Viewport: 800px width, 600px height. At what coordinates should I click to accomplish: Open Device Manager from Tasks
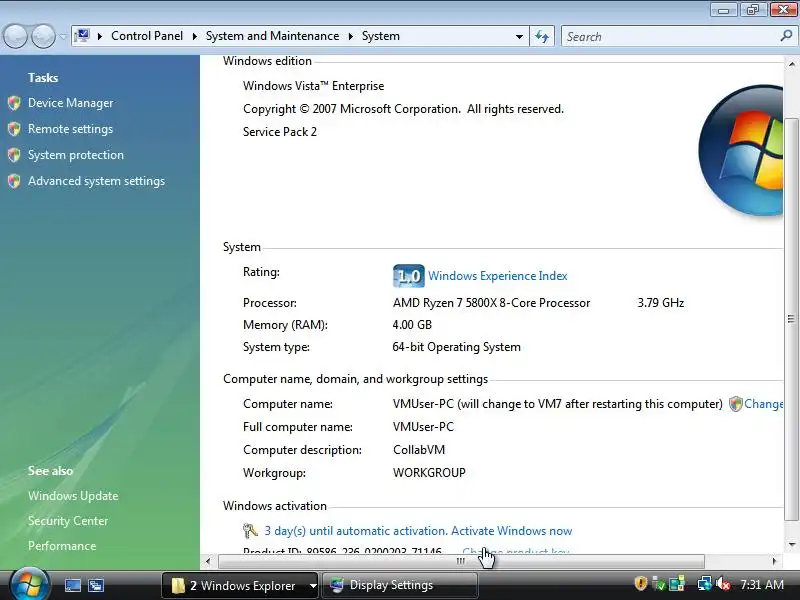(x=70, y=103)
